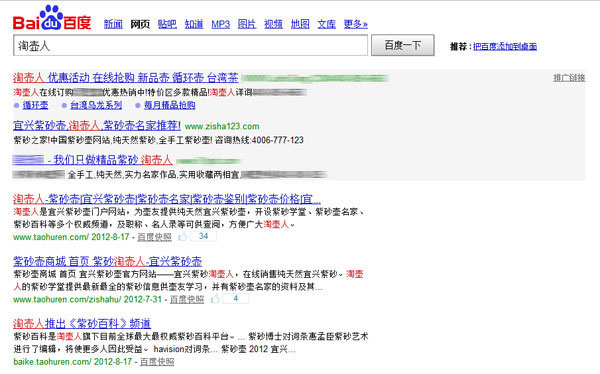This screenshot has height=374, width=600.
Task: Open 百度快照 for www.taohuren.com/ 2012-8-17
Action: click(x=154, y=237)
